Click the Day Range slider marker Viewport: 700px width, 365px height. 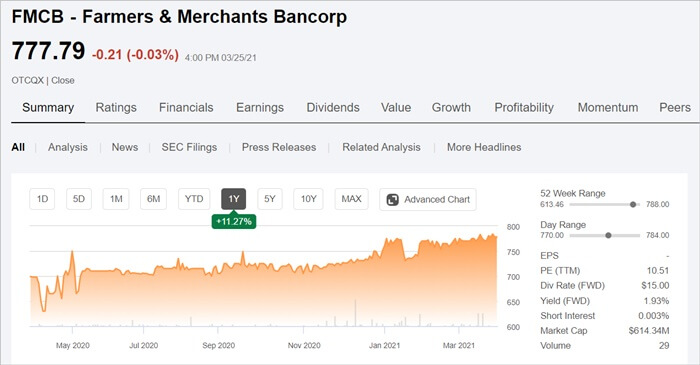(608, 235)
